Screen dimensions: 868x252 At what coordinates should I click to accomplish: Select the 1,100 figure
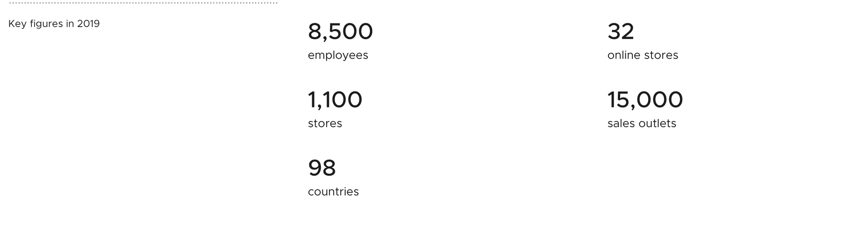pyautogui.click(x=335, y=100)
